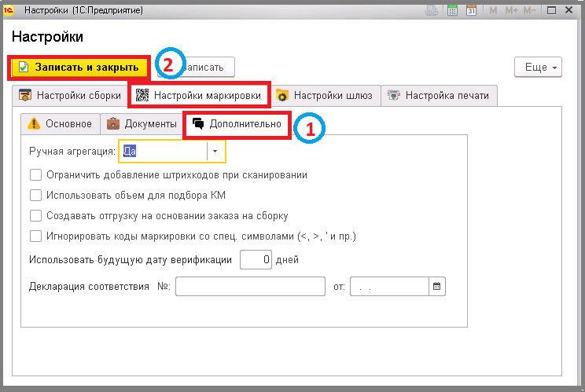Expand the Ручная агрегация dropdown arrow
This screenshot has height=392, width=585.
click(x=215, y=152)
